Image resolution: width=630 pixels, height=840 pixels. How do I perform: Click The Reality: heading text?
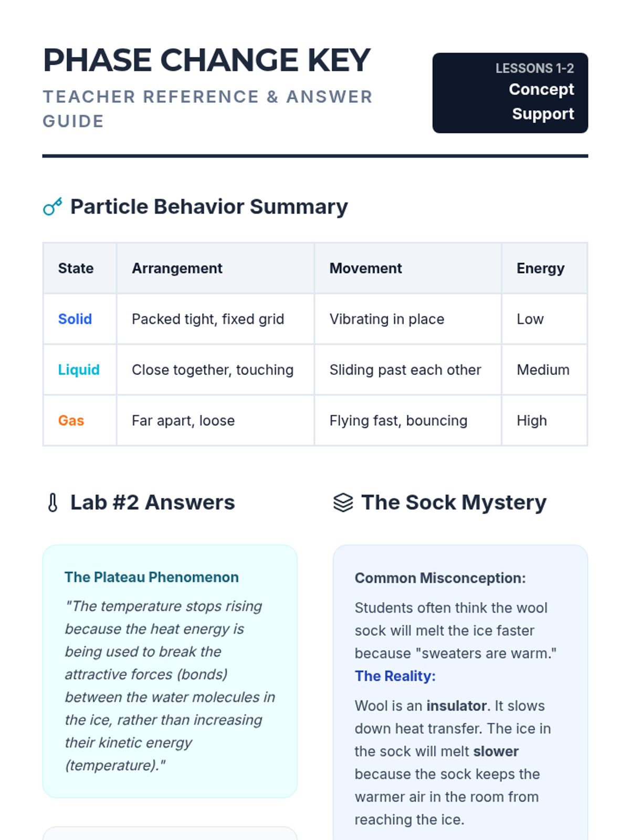[x=395, y=676]
